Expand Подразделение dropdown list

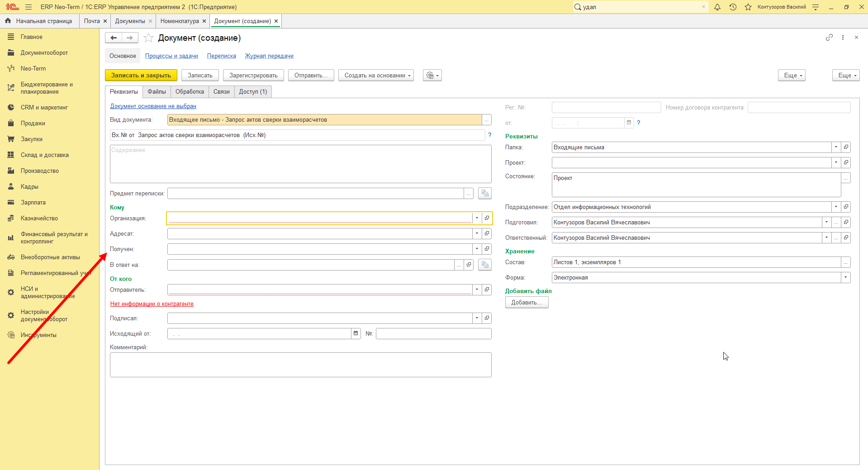tap(836, 207)
